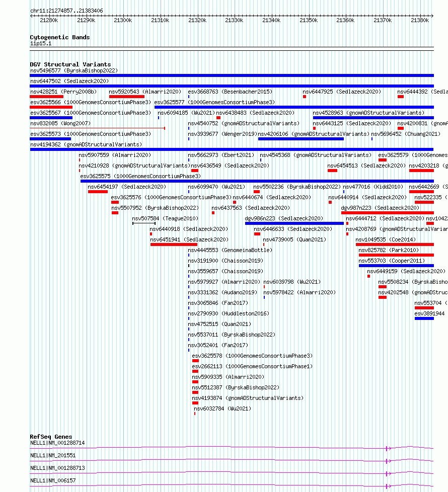This screenshot has width=448, height=492.
Task: Select the Cytogenetic Bands track title
Action: coord(60,37)
